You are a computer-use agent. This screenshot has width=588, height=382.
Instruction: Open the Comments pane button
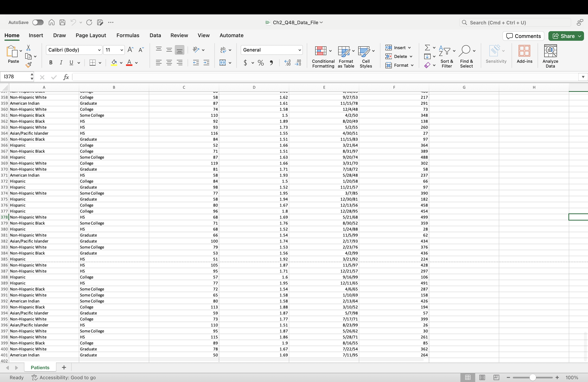523,36
